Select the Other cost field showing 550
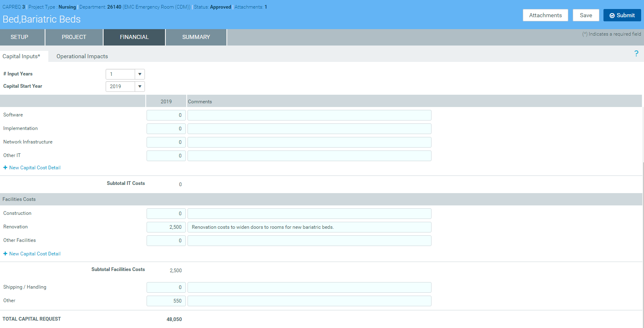This screenshot has width=644, height=328. (x=166, y=301)
